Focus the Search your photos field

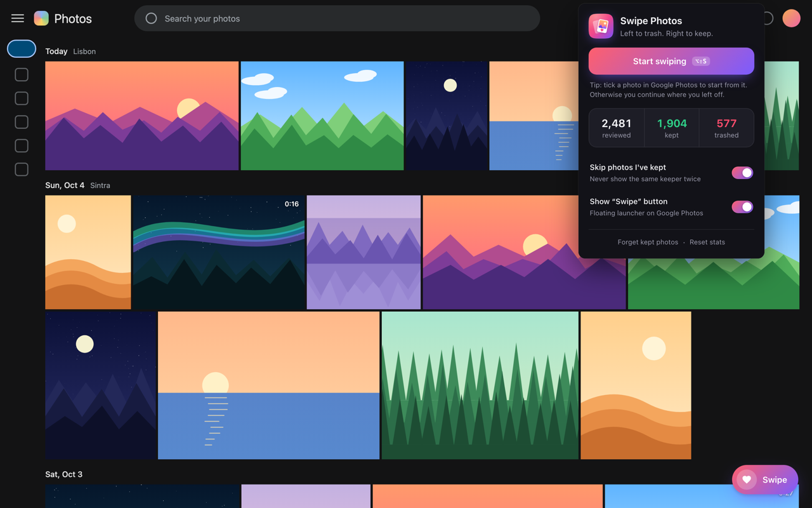(337, 18)
